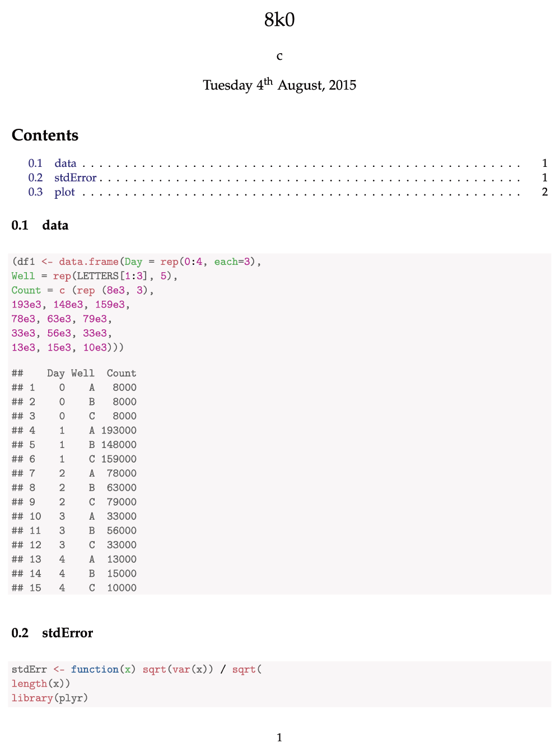Image resolution: width=560 pixels, height=751 pixels.
Task: Click 'library(plyr)' code line
Action: coord(50,698)
